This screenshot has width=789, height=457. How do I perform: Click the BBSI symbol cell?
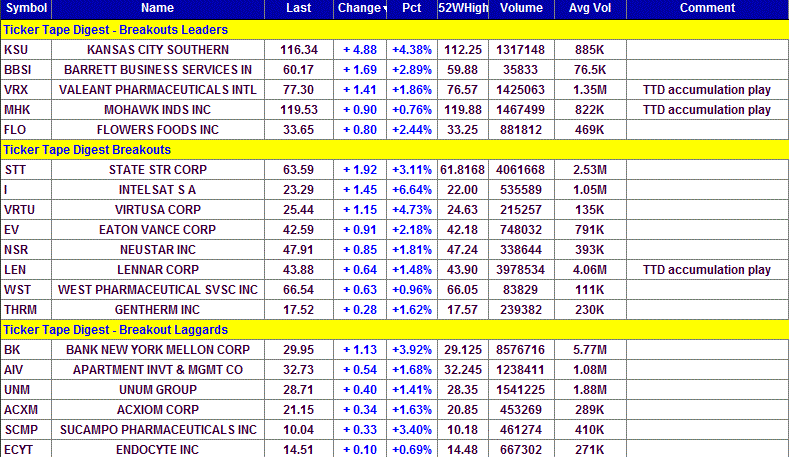click(x=26, y=69)
